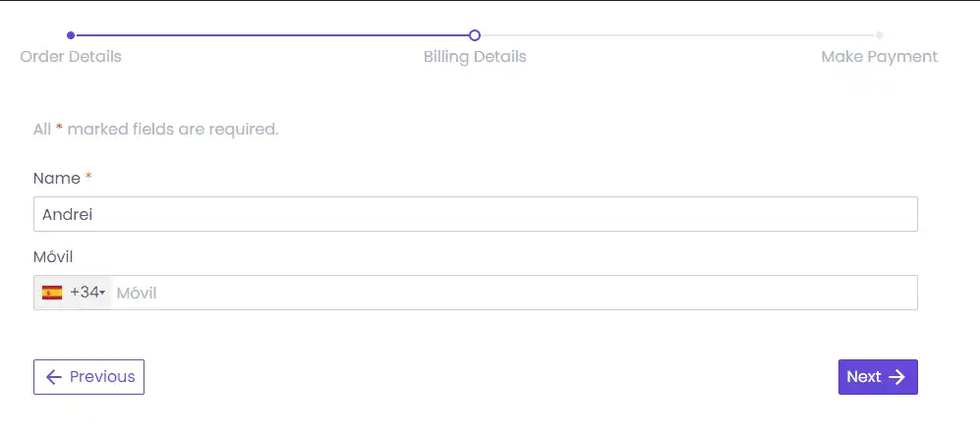Viewport: 980px width, 434px height.
Task: Click the Billing Details step circle
Action: click(x=475, y=35)
